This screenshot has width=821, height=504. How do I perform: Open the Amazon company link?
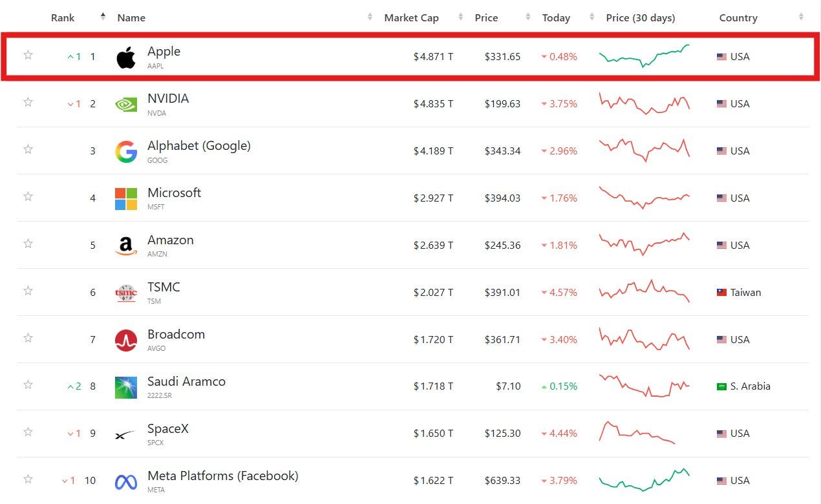tap(171, 240)
